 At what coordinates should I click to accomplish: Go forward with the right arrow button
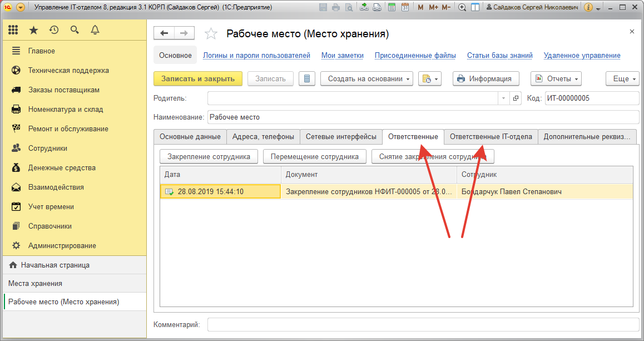point(185,33)
